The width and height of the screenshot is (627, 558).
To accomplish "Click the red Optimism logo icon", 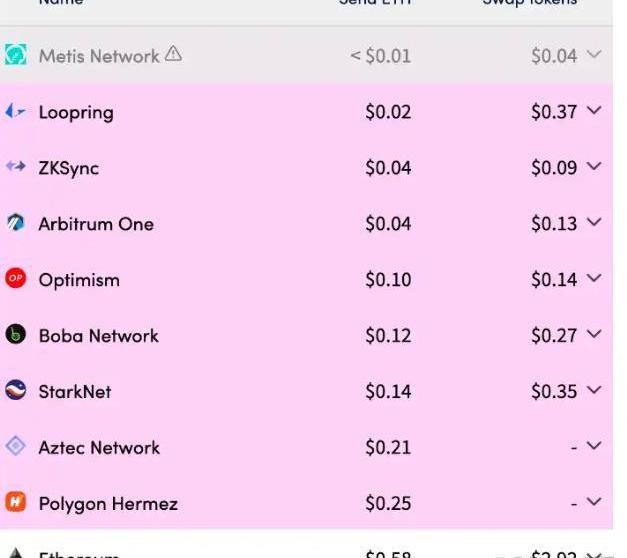I will pyautogui.click(x=15, y=279).
